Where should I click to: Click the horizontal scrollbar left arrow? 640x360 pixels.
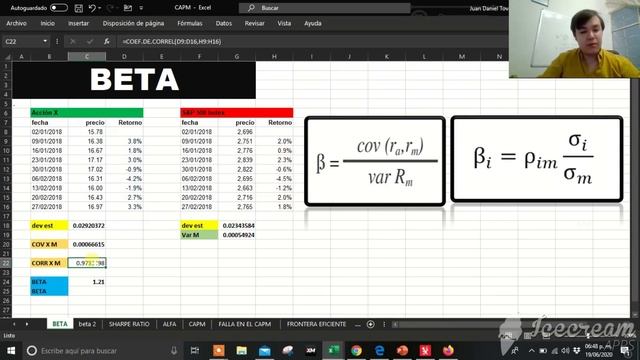tap(395, 324)
